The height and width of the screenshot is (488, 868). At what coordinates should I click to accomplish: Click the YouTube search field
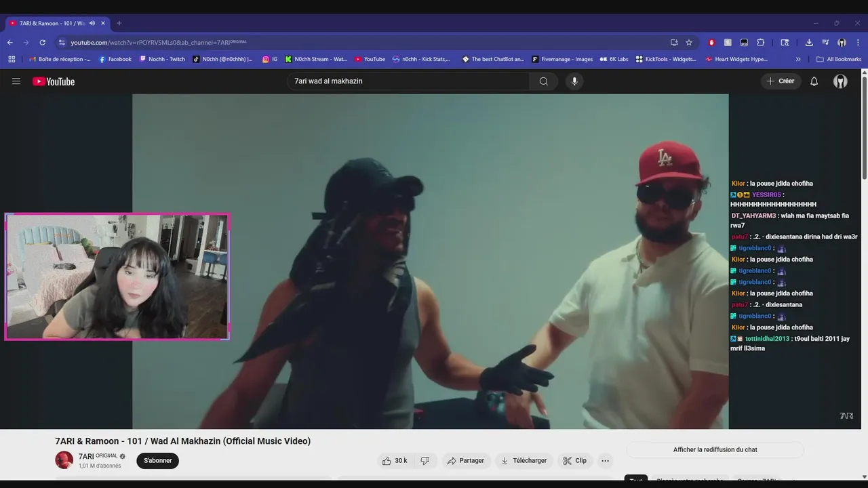coord(408,81)
